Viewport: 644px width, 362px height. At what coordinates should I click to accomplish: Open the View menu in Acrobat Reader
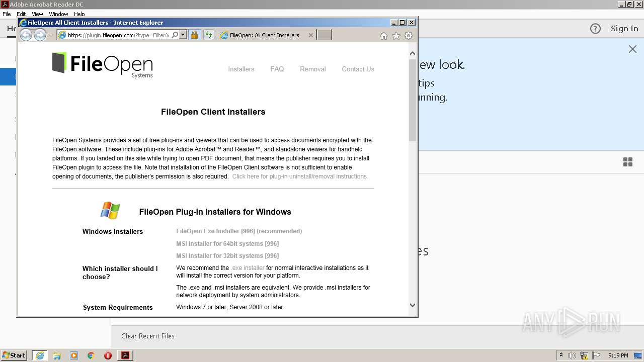pos(37,14)
